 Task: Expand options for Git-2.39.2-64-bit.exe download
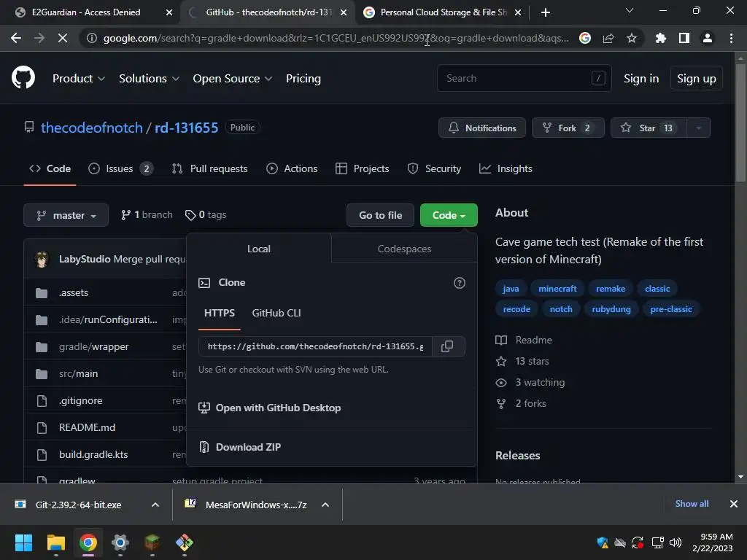click(x=155, y=505)
